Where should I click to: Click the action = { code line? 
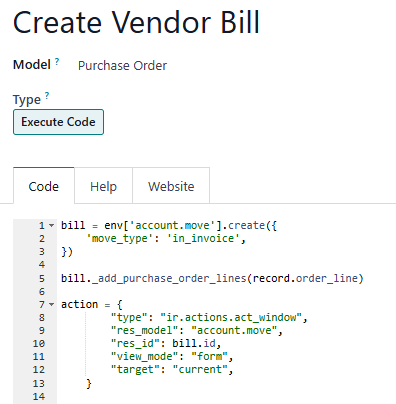pos(92,304)
